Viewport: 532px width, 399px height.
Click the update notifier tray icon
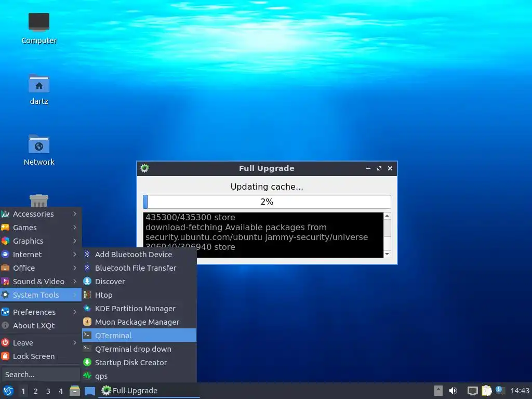point(500,390)
